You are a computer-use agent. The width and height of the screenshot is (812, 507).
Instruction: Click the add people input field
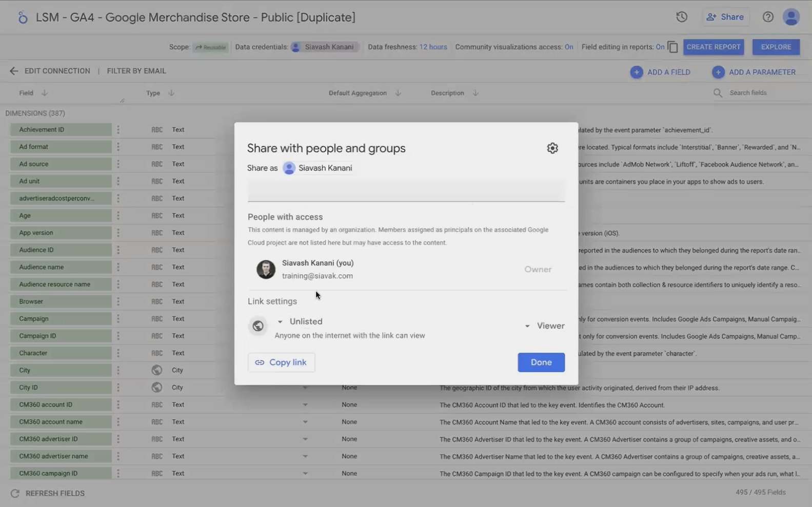(x=406, y=191)
